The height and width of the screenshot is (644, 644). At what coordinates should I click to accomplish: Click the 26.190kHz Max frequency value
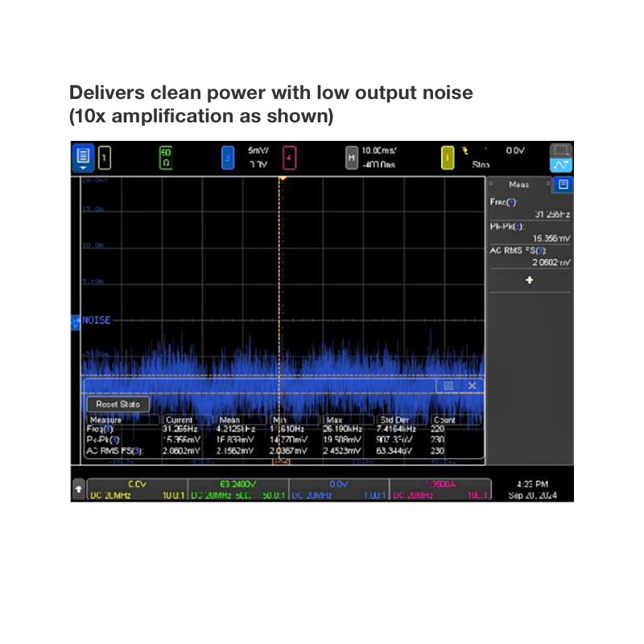[x=343, y=429]
